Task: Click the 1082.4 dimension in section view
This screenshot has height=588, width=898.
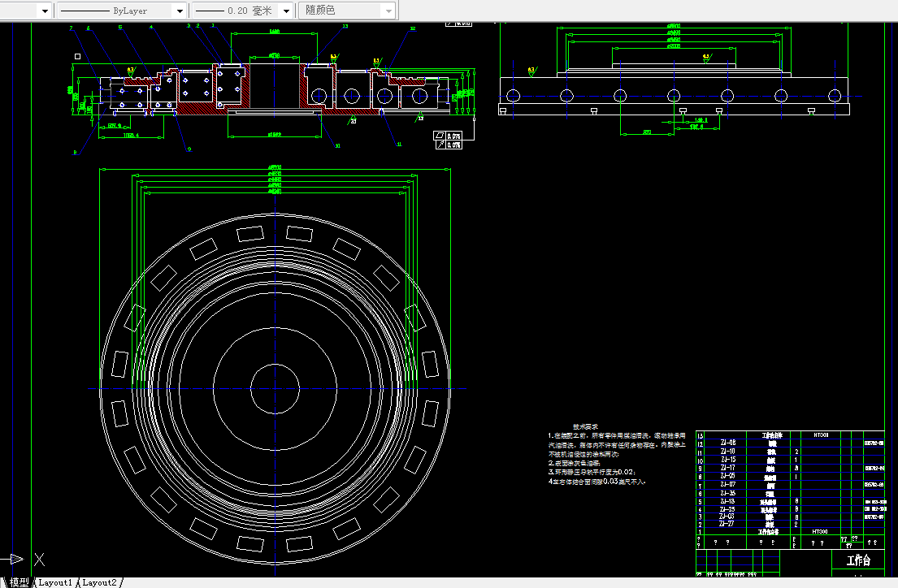Action: 131,135
